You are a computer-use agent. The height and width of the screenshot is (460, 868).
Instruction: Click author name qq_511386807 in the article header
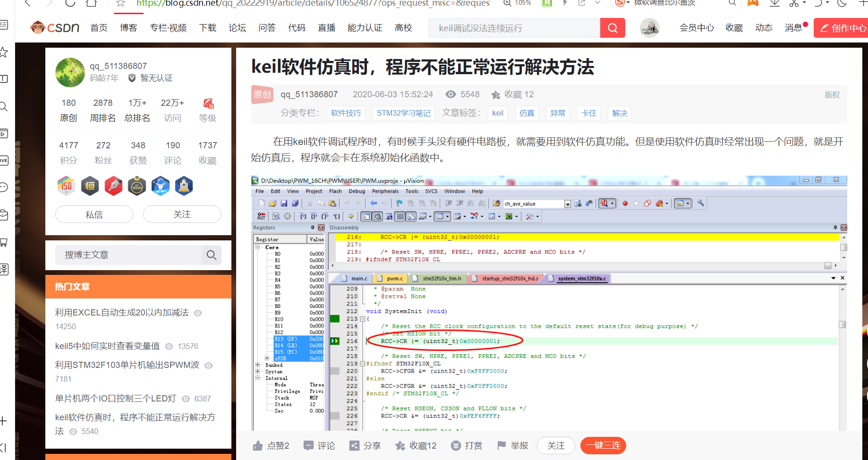coord(309,94)
